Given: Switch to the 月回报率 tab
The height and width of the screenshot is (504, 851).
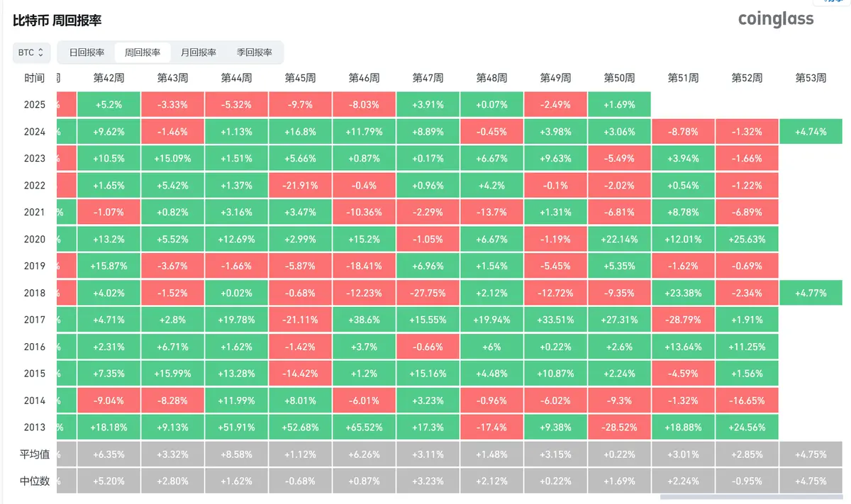Looking at the screenshot, I should 199,52.
